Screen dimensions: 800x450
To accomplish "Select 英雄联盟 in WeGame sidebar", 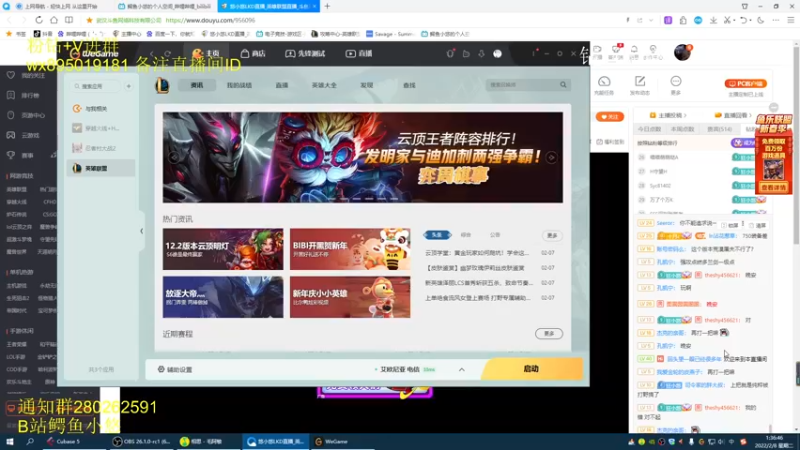I will point(101,168).
